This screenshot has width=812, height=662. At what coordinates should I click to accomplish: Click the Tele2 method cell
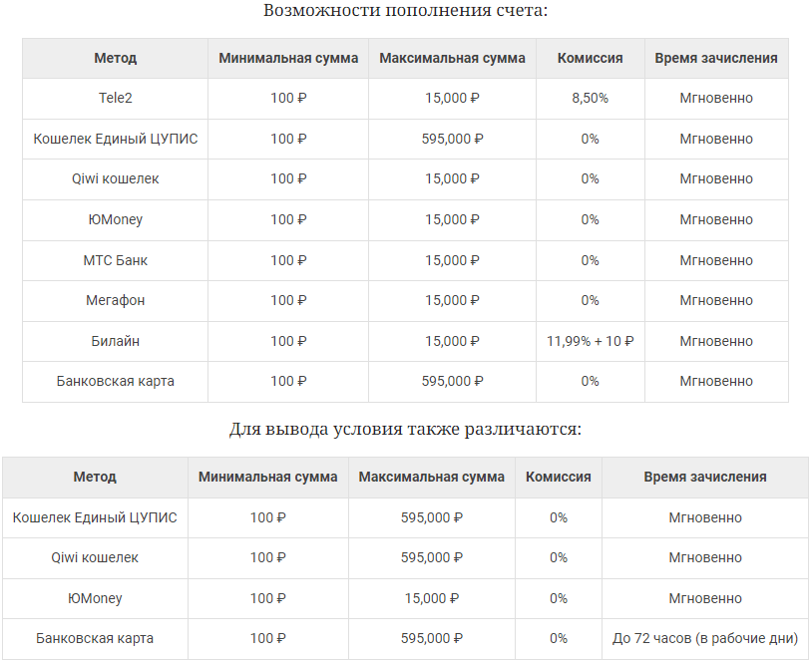tap(116, 99)
